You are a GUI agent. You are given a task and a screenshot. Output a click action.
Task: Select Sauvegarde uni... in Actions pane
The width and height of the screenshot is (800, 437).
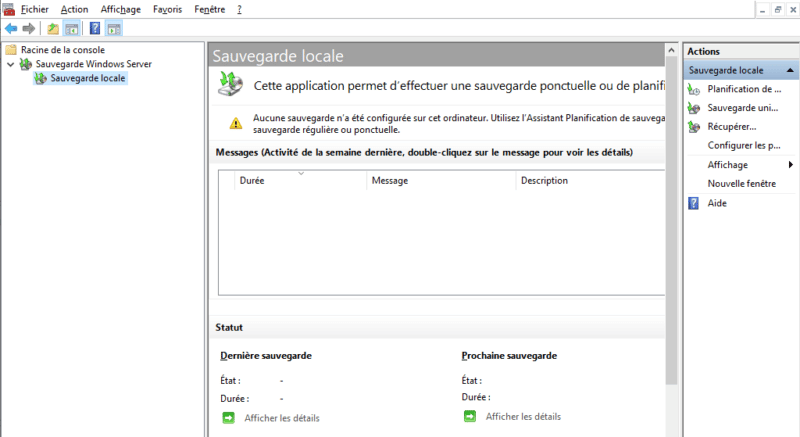(743, 108)
